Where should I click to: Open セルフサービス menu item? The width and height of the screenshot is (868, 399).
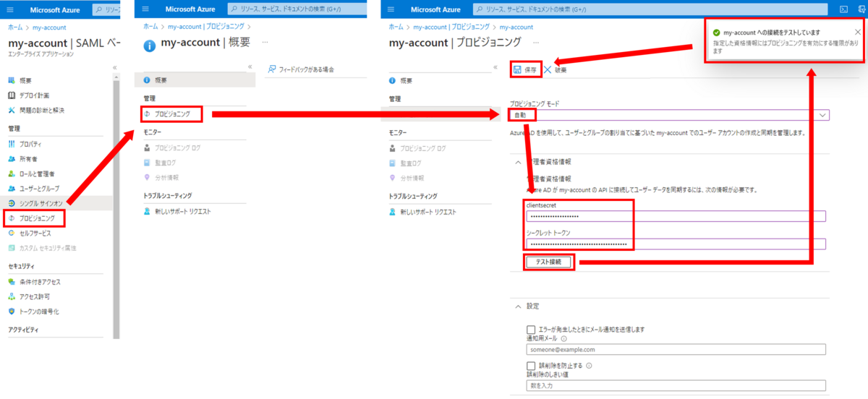pos(30,233)
